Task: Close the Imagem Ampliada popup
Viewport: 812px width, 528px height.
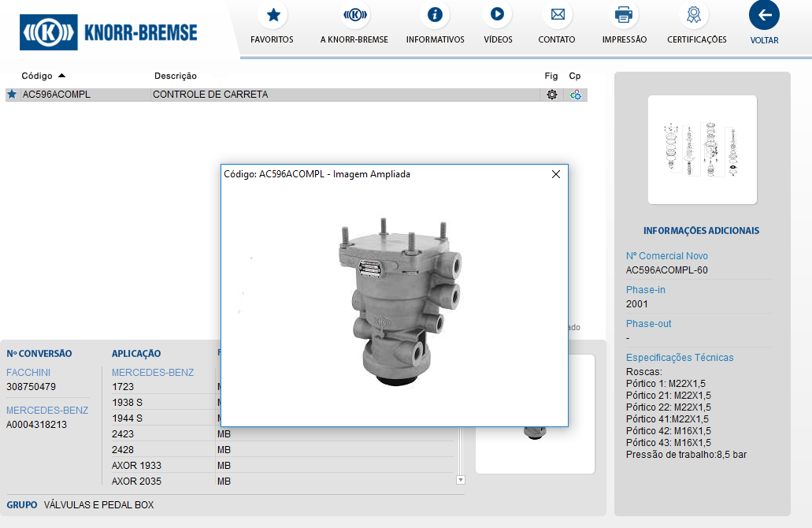Action: coord(556,174)
